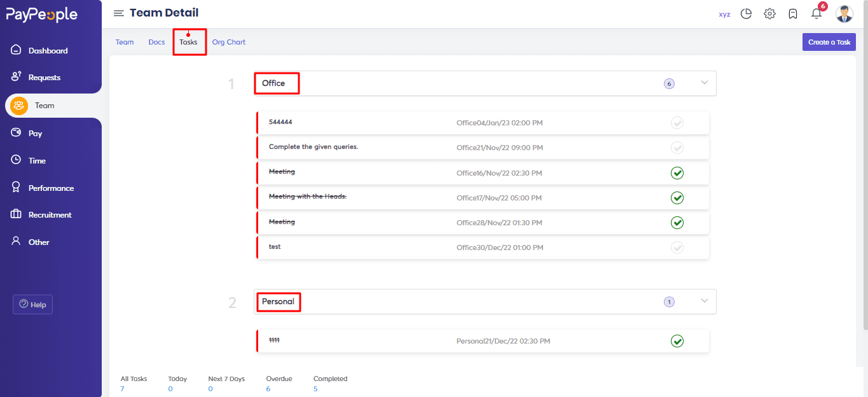This screenshot has width=868, height=397.
Task: Click the Requests sidebar icon
Action: (17, 77)
